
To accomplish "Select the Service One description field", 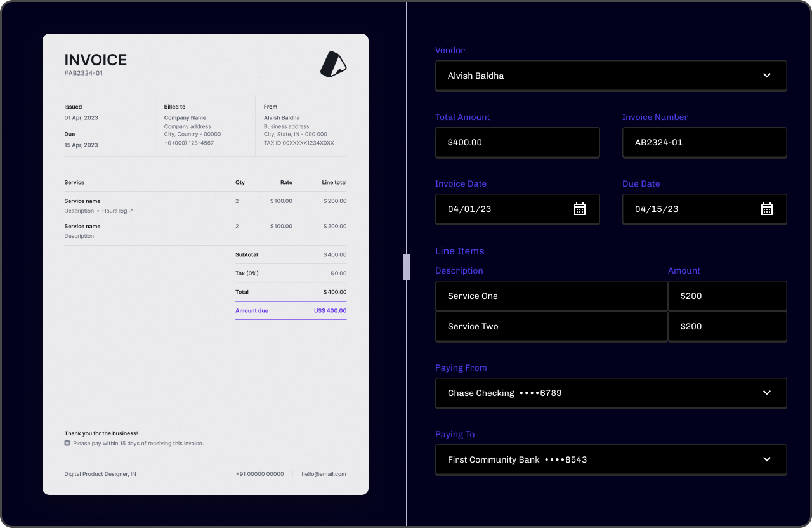I will pyautogui.click(x=551, y=296).
